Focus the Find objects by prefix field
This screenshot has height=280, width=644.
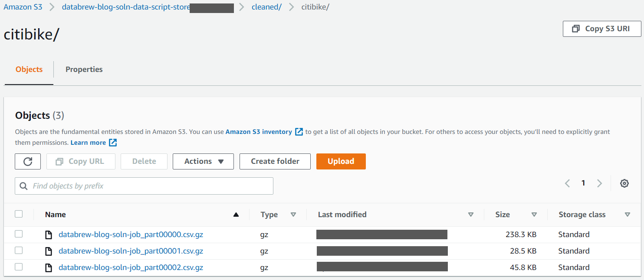[x=144, y=186]
